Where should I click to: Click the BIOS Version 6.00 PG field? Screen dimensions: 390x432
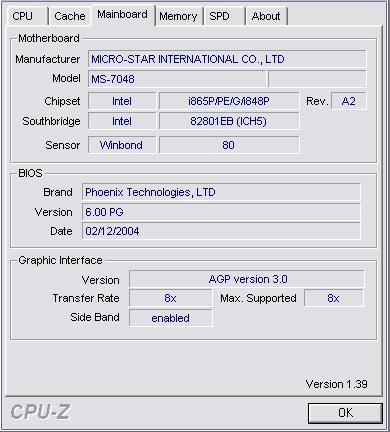coord(221,212)
